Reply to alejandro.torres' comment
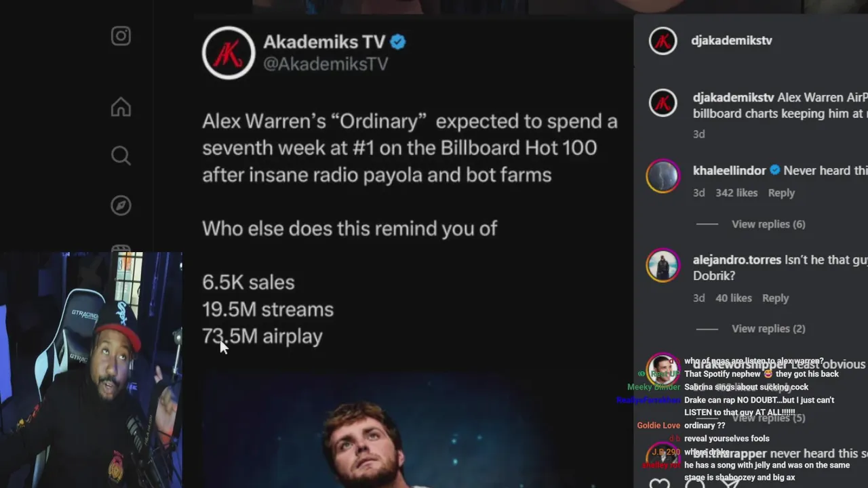Image resolution: width=868 pixels, height=488 pixels. click(x=775, y=298)
